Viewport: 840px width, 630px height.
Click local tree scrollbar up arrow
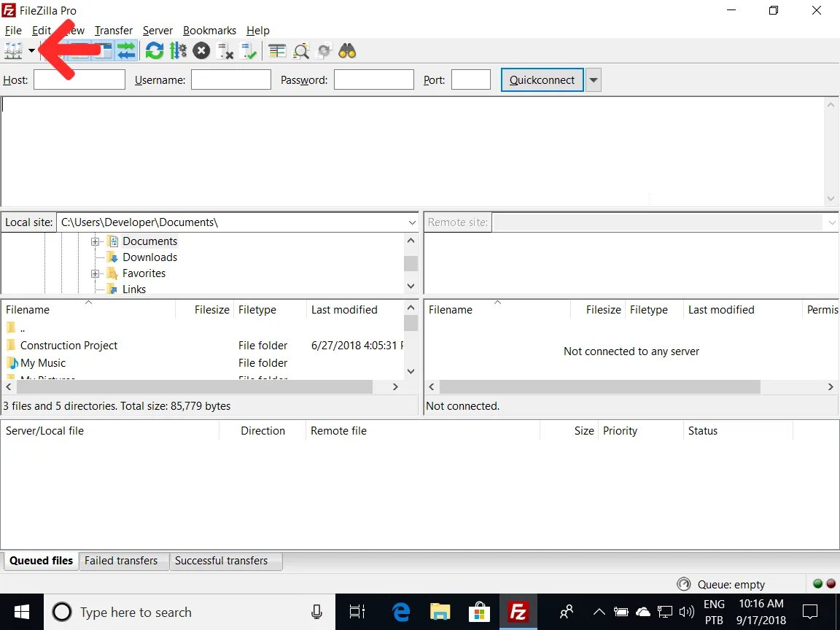411,241
